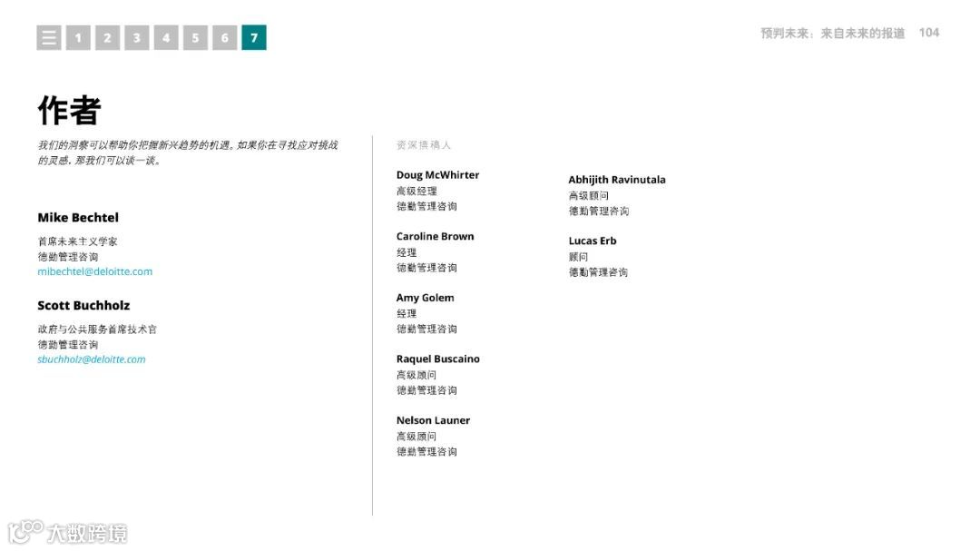Go to chapter 4 tab
The width and height of the screenshot is (980, 551).
[166, 37]
